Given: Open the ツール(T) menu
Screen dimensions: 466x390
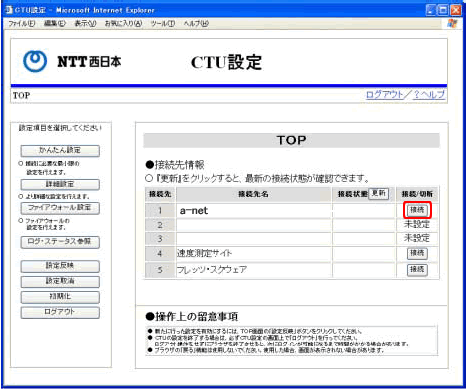Looking at the screenshot, I should tap(163, 24).
